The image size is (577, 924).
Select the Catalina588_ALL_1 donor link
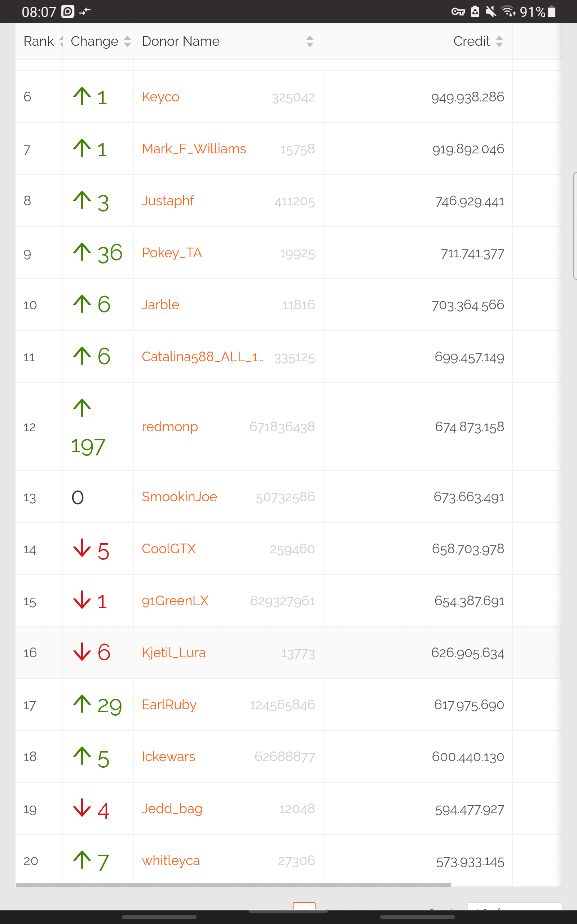[x=203, y=357]
